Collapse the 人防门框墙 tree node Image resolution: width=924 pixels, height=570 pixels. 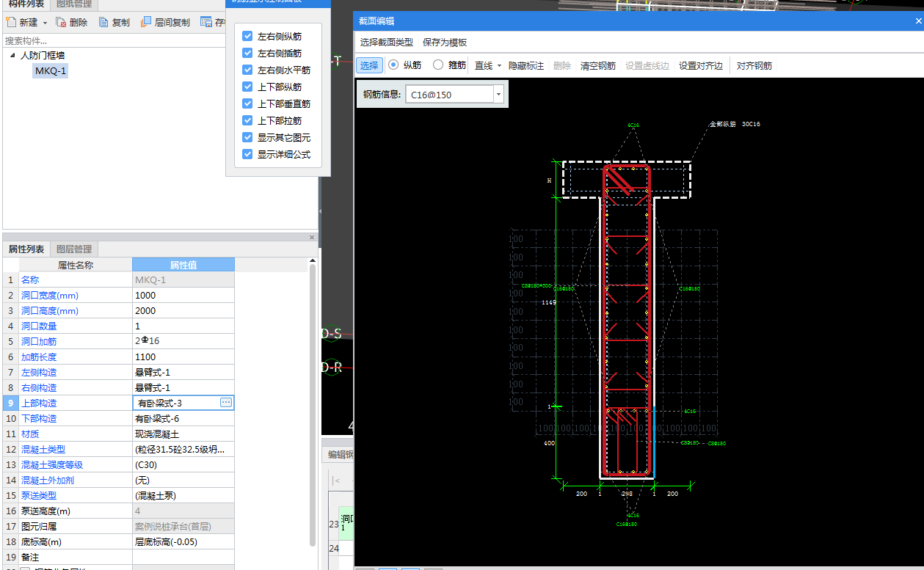(13, 56)
